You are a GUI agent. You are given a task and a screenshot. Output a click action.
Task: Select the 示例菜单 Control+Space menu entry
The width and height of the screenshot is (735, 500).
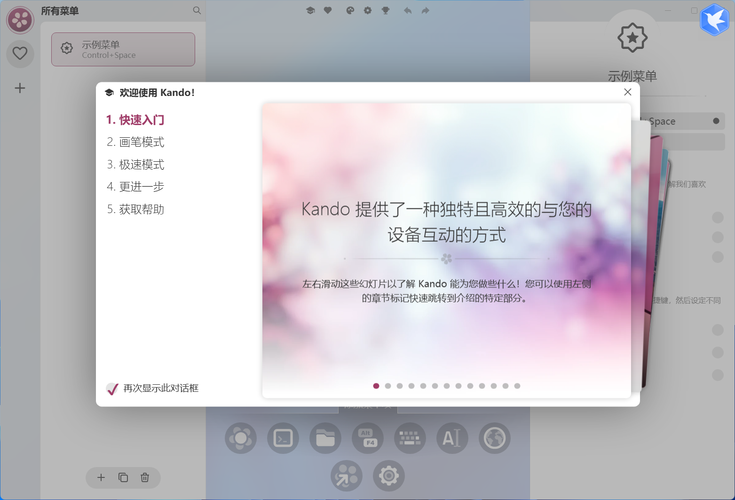(123, 49)
